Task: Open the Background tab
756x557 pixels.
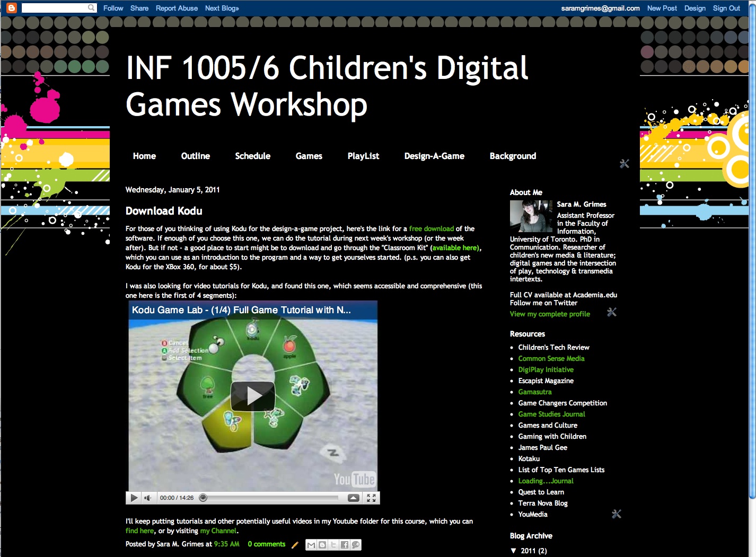Action: (513, 156)
